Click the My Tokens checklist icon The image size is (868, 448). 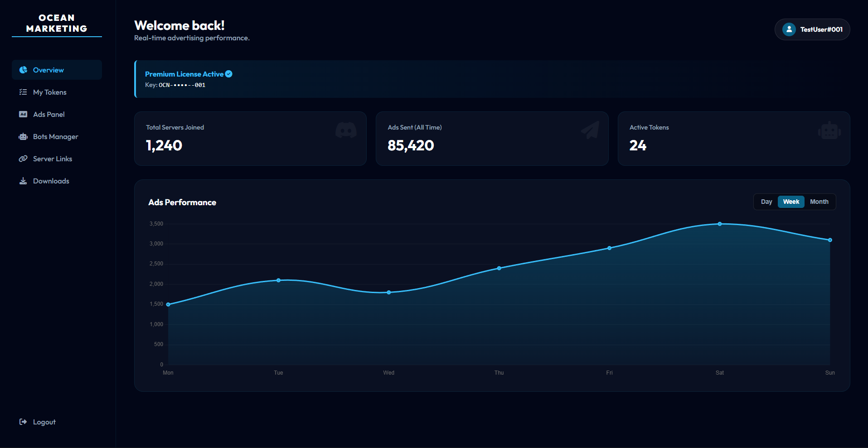(23, 92)
